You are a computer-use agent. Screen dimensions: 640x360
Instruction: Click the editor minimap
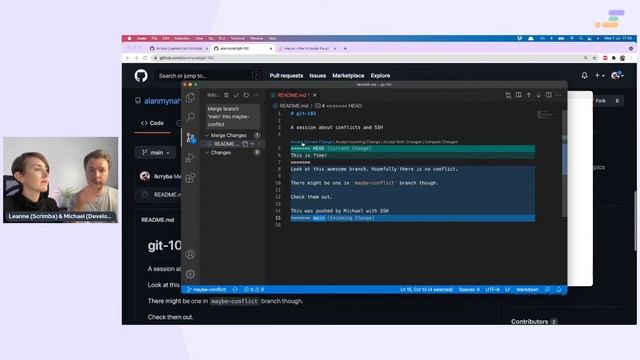click(x=548, y=115)
